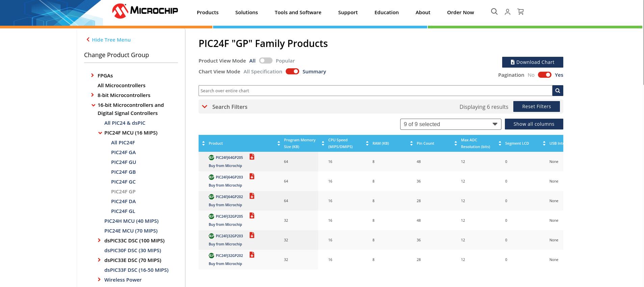Click Buy from Microchip for PIC24FJ32GP202

(x=225, y=264)
